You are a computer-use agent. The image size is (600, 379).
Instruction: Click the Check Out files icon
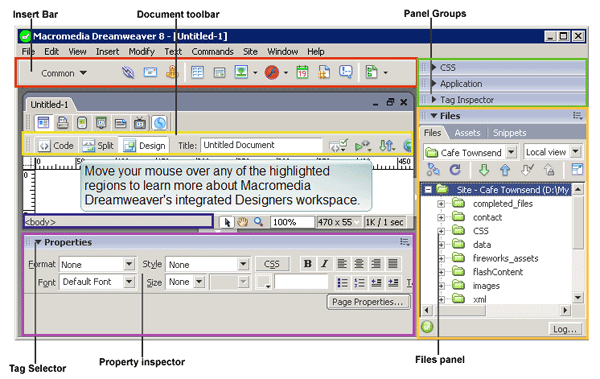(528, 170)
